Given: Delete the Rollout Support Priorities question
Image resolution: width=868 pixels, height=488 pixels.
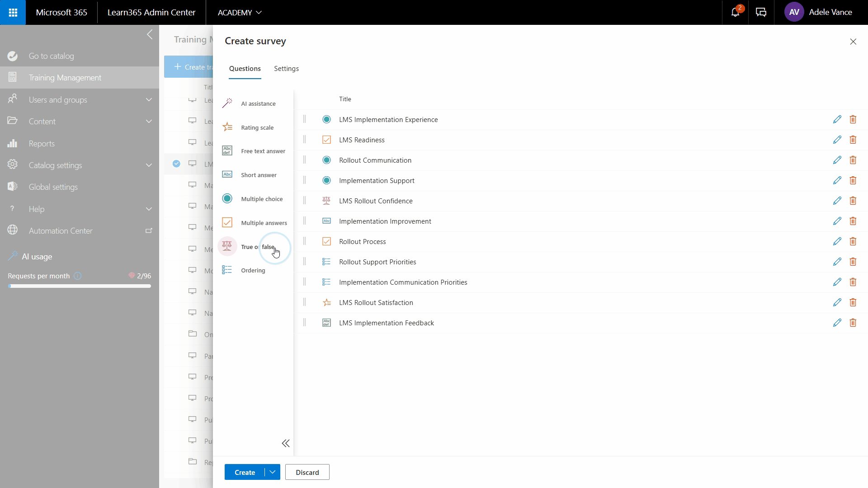Looking at the screenshot, I should [853, 262].
